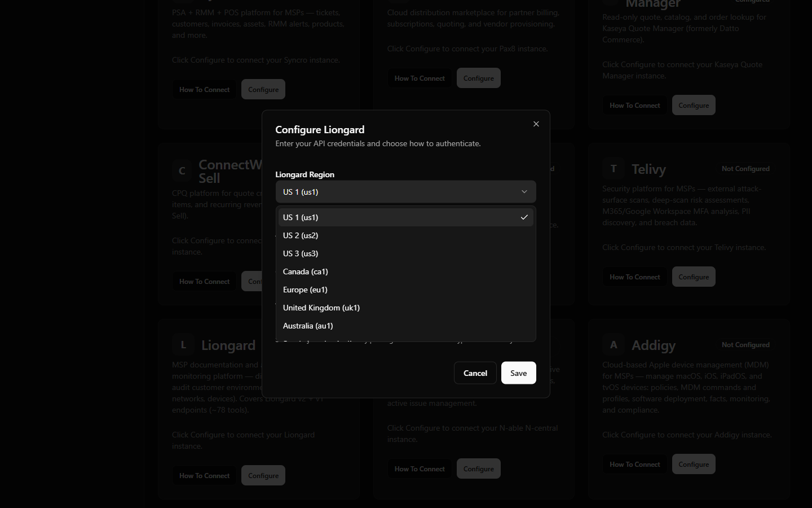812x508 pixels.
Task: Click the Liongard L logo icon
Action: pos(183,345)
